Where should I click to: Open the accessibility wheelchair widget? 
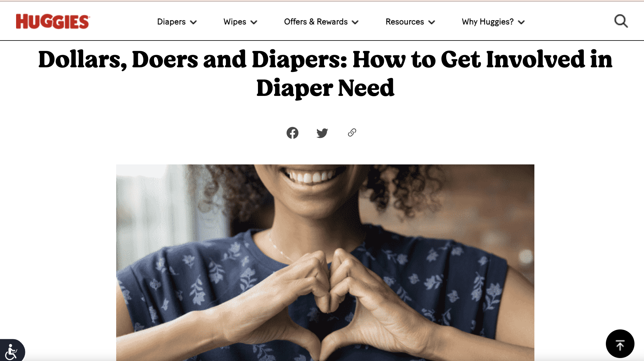[11, 351]
